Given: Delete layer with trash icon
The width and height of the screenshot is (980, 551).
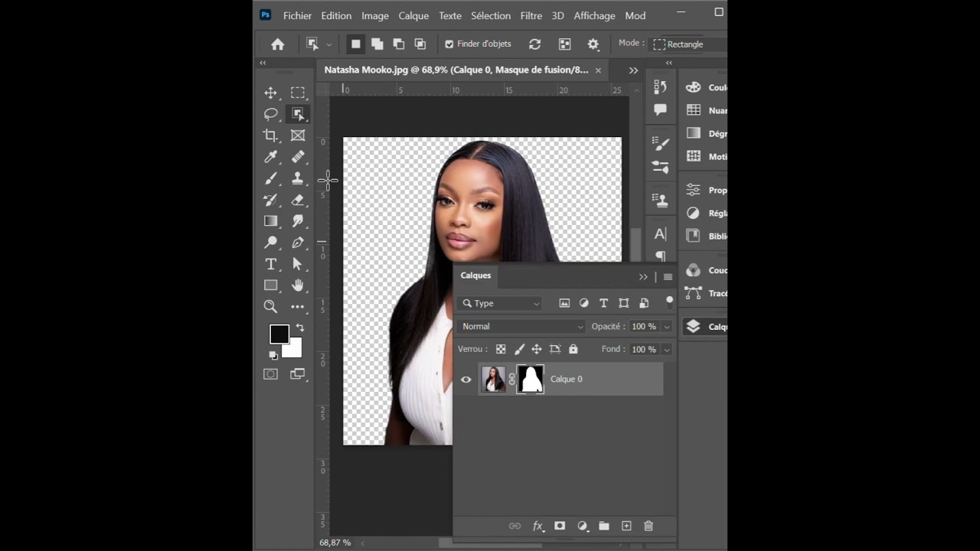Looking at the screenshot, I should (x=648, y=526).
